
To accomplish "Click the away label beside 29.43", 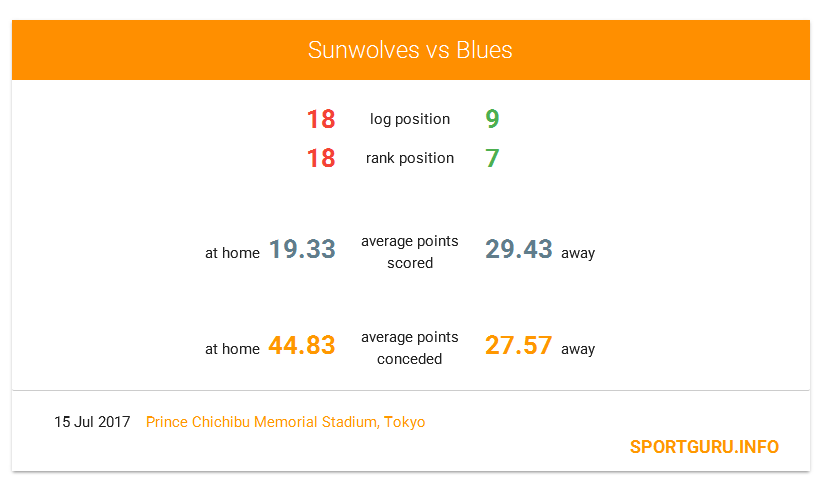I will click(578, 253).
